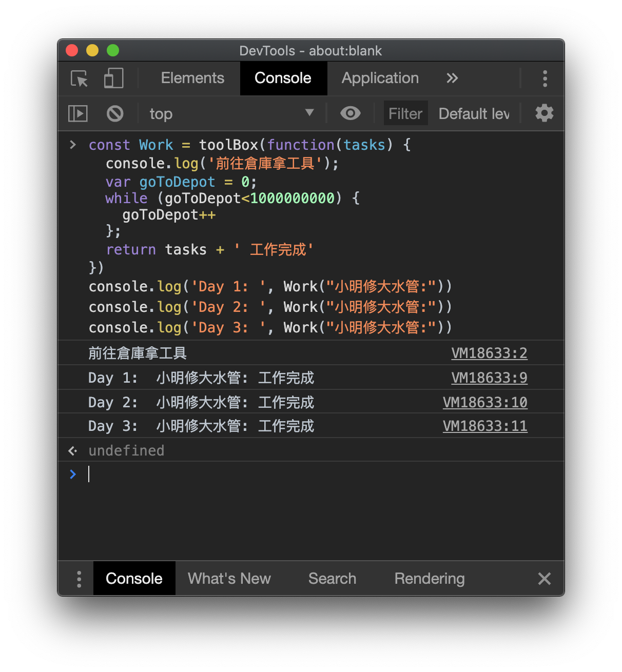Viewport: 622px width, 672px height.
Task: Close the drawer with the X
Action: tap(544, 579)
